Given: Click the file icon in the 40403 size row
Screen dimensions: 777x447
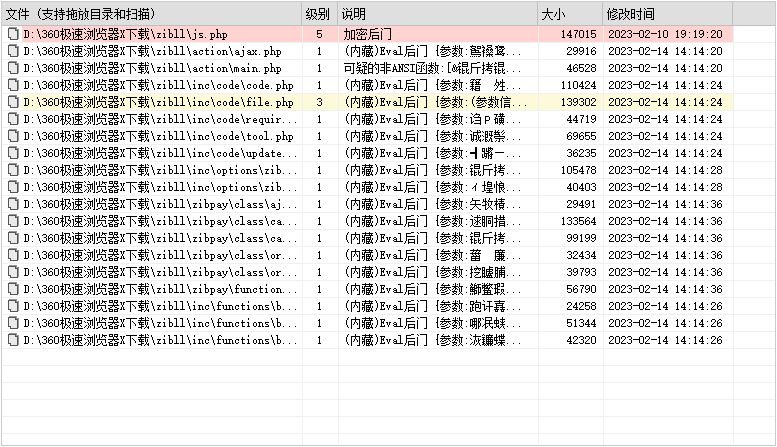Looking at the screenshot, I should [13, 187].
